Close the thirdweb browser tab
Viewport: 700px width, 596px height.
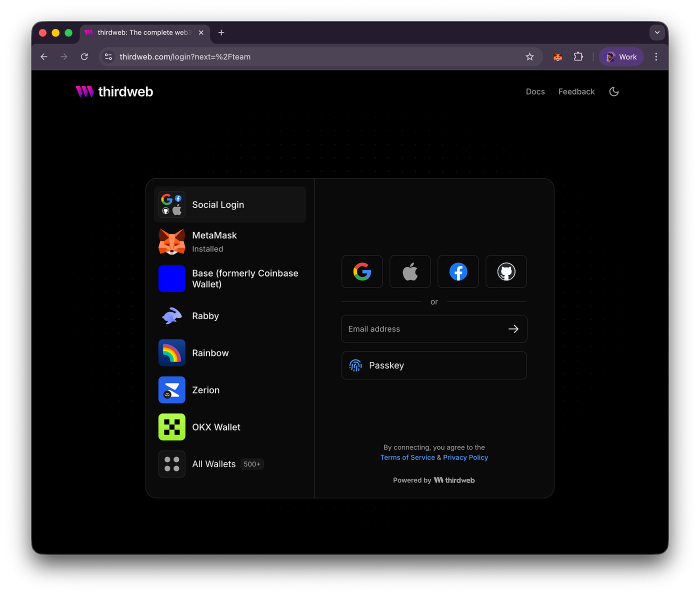point(201,32)
